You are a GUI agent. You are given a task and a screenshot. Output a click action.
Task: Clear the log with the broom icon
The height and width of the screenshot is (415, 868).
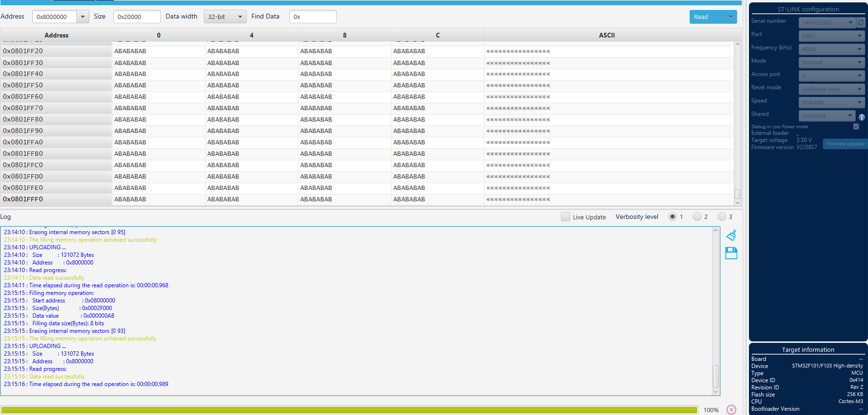731,235
